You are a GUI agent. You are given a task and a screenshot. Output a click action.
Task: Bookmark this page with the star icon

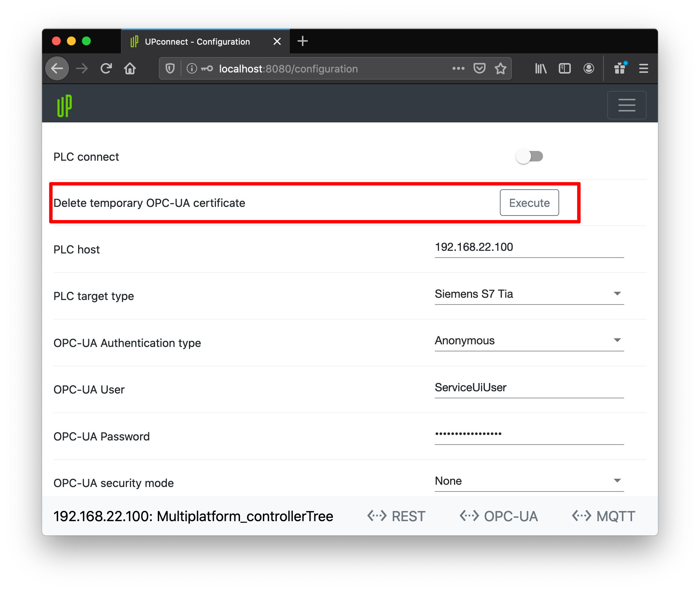(x=500, y=69)
